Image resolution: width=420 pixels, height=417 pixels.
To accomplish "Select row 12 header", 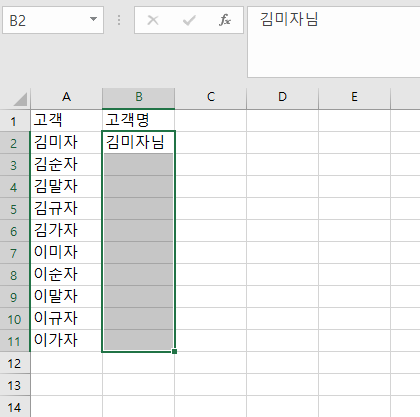I will (x=15, y=363).
